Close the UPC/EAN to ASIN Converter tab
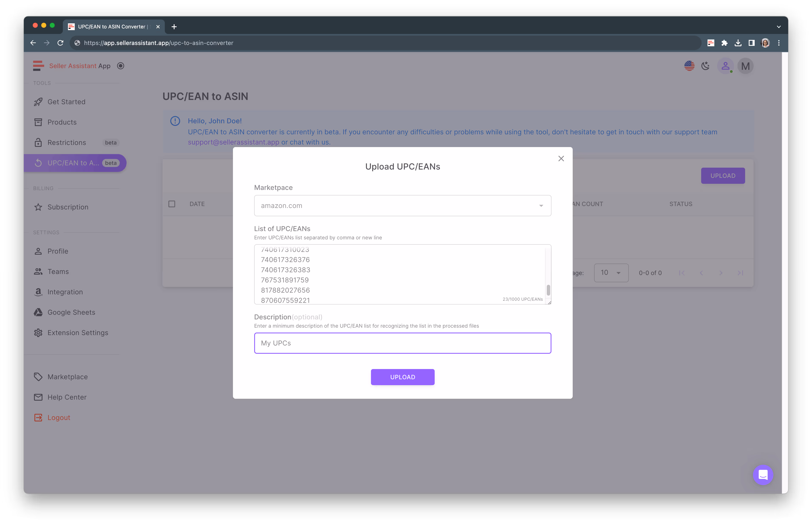The height and width of the screenshot is (525, 812). click(x=158, y=27)
